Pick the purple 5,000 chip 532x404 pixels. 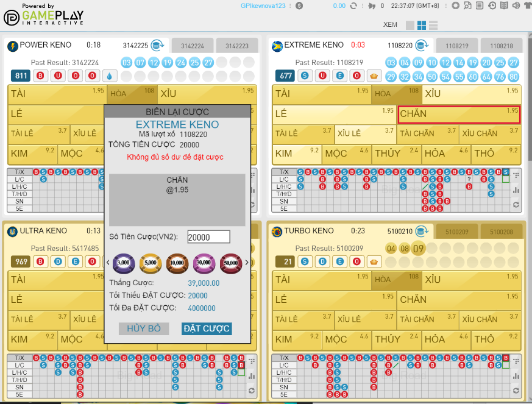point(124,262)
